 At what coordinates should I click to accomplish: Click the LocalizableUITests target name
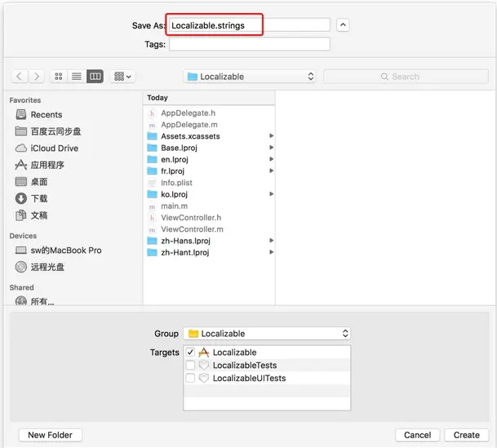click(x=249, y=379)
